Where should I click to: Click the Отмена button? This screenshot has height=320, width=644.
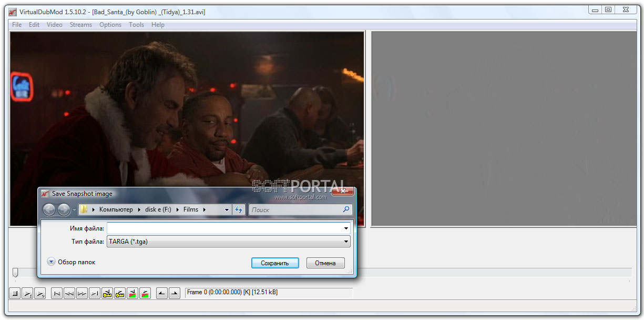[x=325, y=263]
